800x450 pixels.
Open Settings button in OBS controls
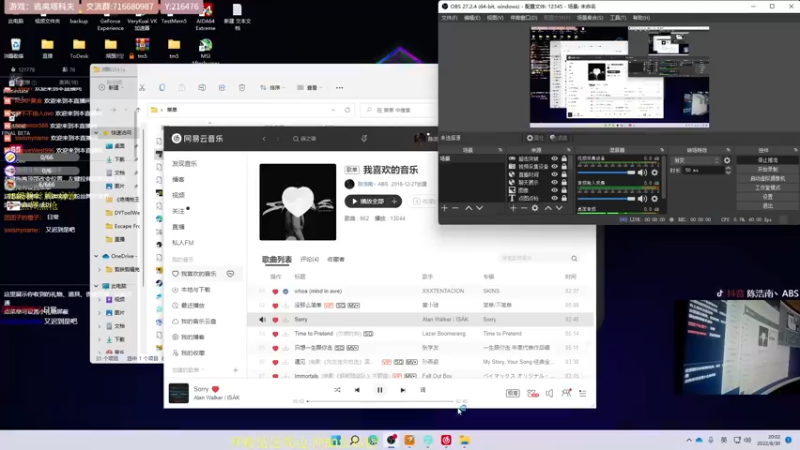[x=767, y=197]
